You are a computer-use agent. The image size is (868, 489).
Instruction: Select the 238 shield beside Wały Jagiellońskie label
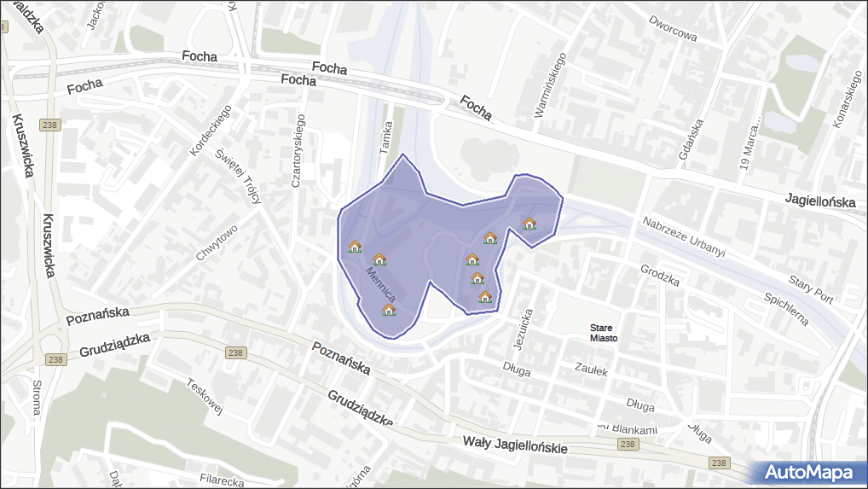coord(628,445)
